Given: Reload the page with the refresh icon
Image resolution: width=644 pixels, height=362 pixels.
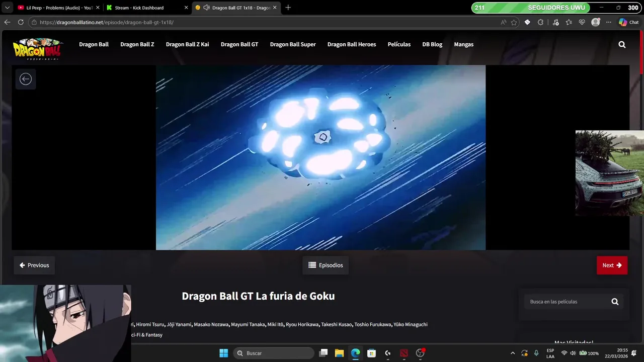Looking at the screenshot, I should tap(21, 22).
